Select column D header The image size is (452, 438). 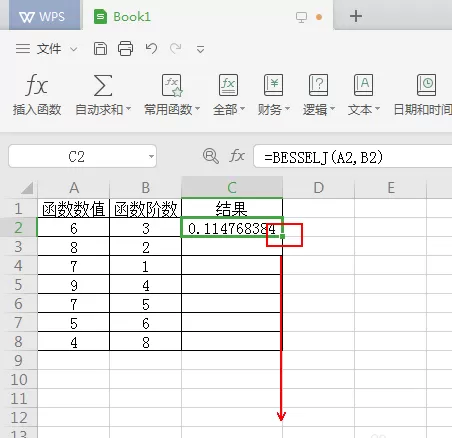point(319,188)
